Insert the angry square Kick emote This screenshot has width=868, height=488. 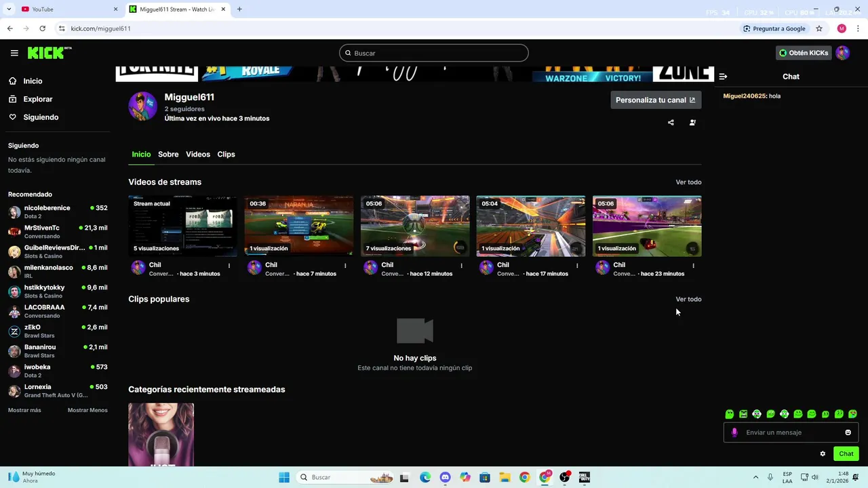[743, 414]
